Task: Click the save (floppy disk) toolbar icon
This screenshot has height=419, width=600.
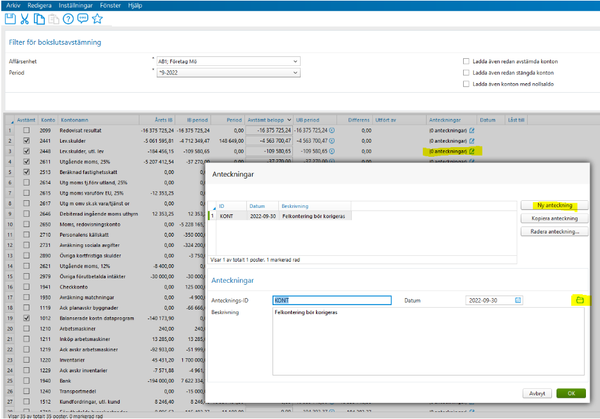Action: tap(10, 18)
